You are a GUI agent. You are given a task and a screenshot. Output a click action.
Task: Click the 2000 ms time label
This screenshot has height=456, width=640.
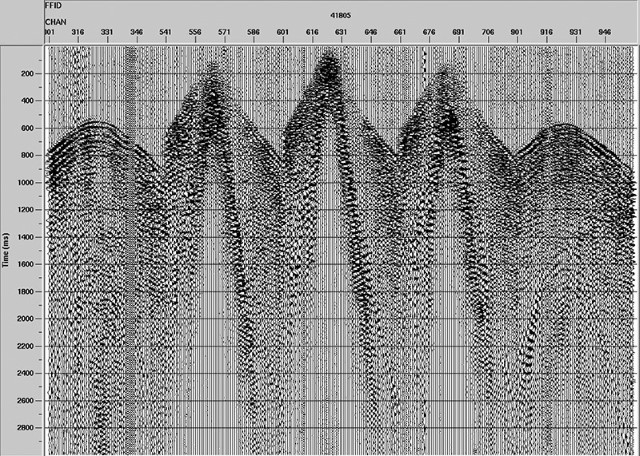(28, 319)
